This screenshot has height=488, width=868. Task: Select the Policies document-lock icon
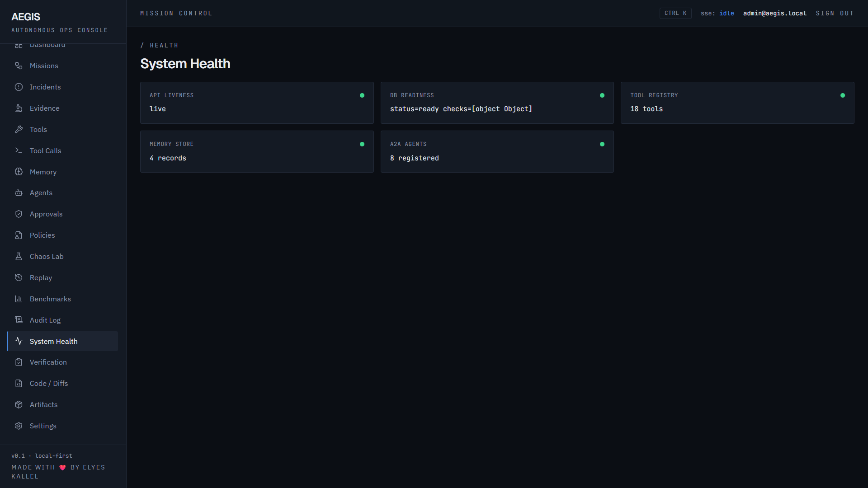point(19,235)
